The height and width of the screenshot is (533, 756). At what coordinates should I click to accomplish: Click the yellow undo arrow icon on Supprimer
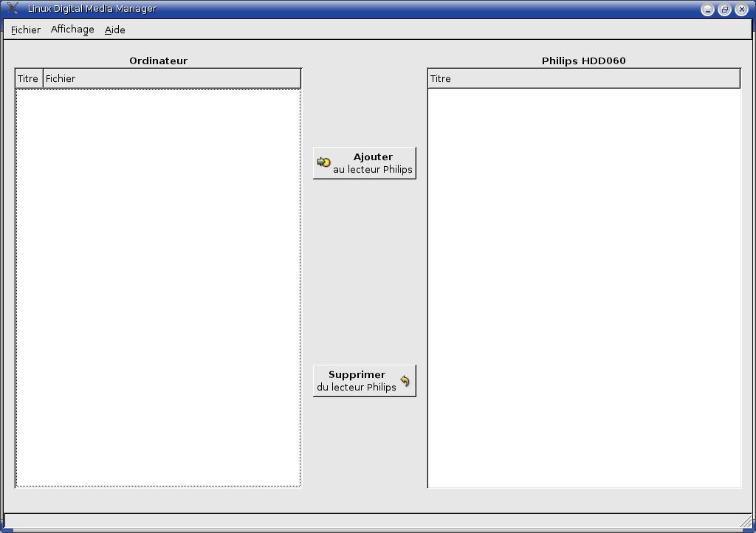click(x=405, y=381)
